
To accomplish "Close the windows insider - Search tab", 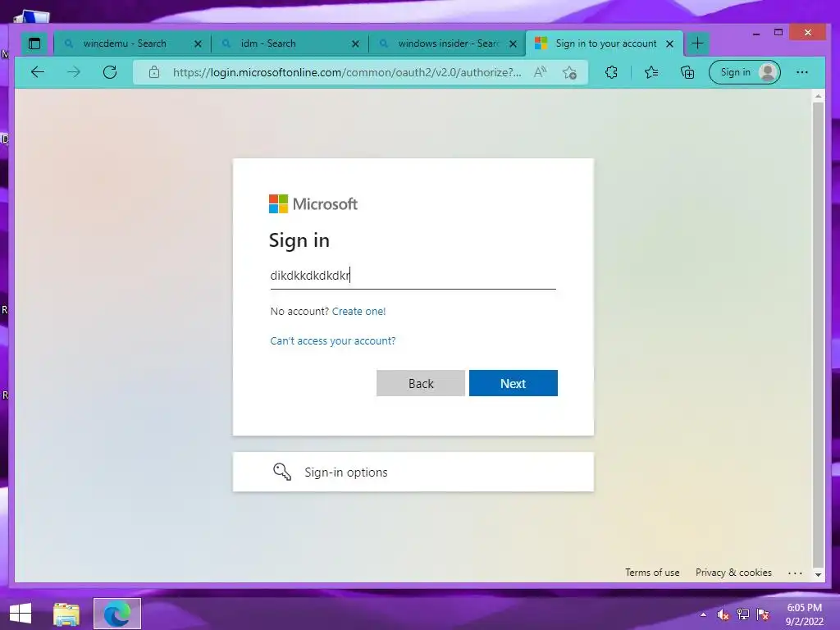I will (513, 44).
